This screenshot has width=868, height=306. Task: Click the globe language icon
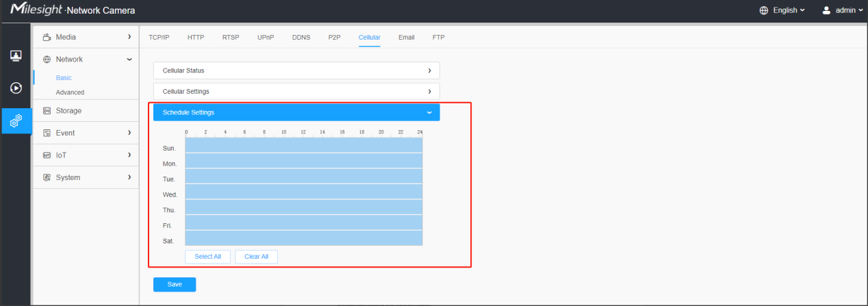tap(764, 10)
